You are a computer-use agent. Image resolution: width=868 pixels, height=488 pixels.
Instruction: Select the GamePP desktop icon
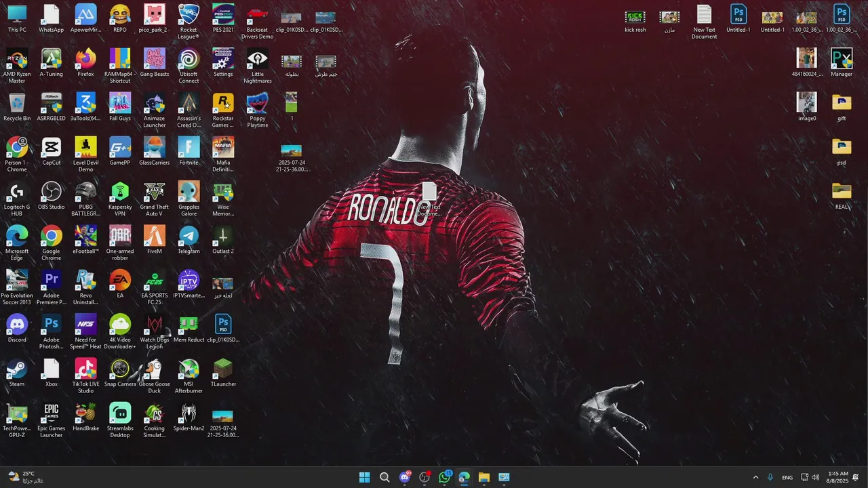pyautogui.click(x=120, y=151)
